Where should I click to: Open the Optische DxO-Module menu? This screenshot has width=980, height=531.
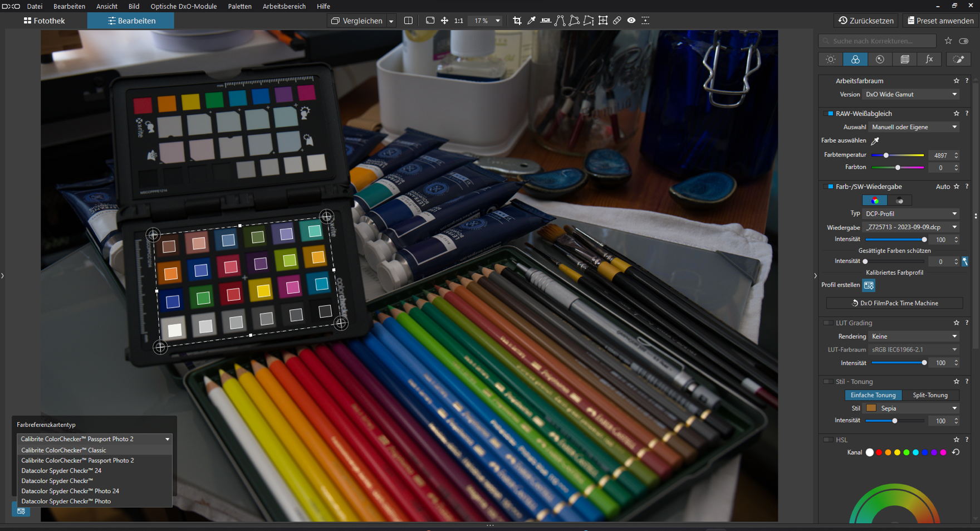pyautogui.click(x=183, y=6)
